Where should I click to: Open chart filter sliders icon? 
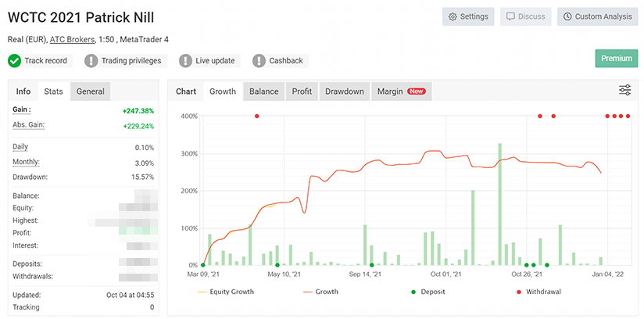(x=624, y=91)
